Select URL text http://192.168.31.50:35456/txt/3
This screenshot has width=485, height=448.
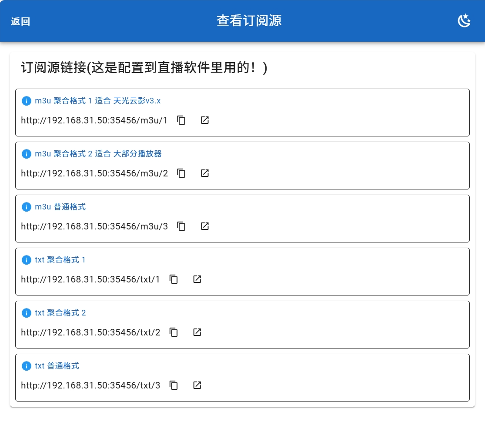(x=90, y=385)
